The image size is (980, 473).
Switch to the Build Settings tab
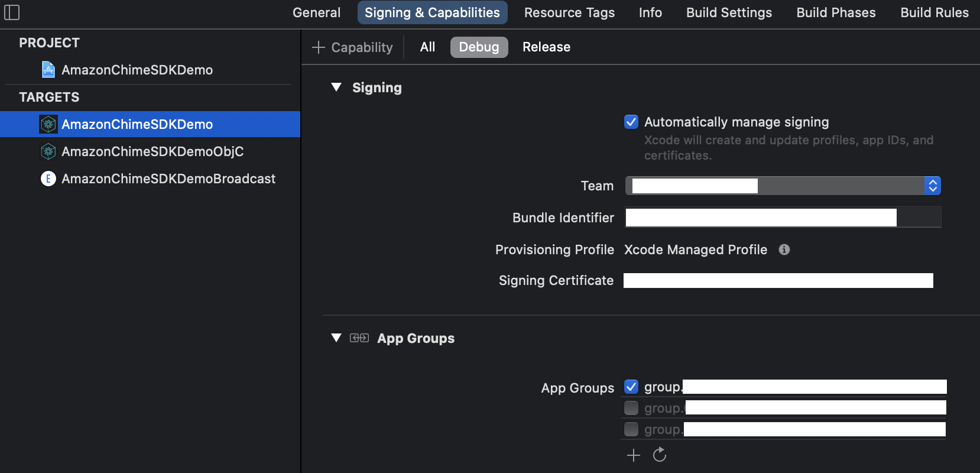(729, 12)
